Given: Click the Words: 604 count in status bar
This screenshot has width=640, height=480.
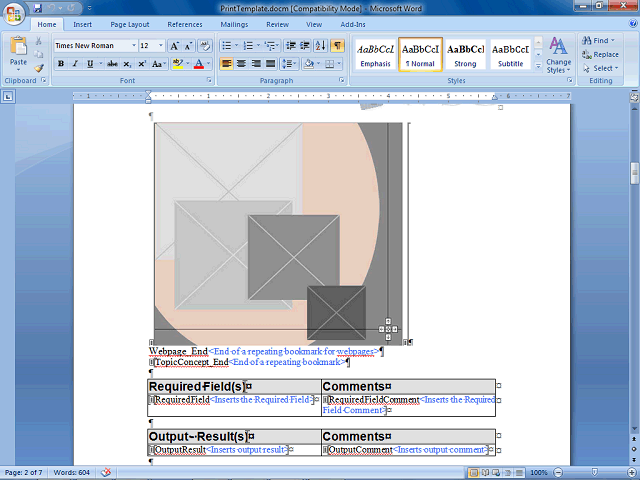Looking at the screenshot, I should (73, 472).
